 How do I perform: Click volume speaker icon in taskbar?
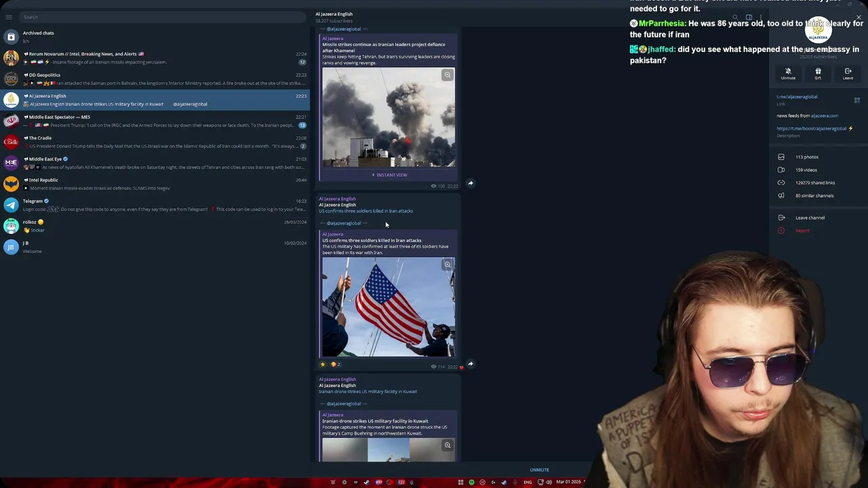[x=548, y=483]
